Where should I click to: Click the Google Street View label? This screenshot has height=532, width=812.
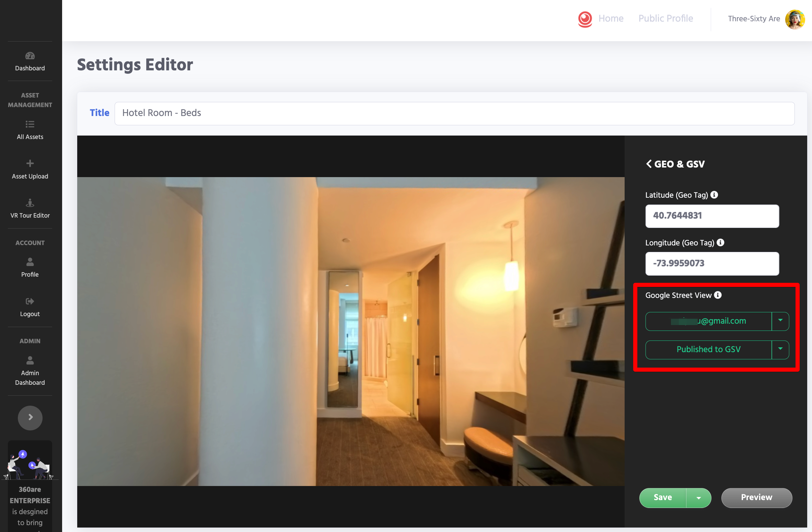pos(678,295)
